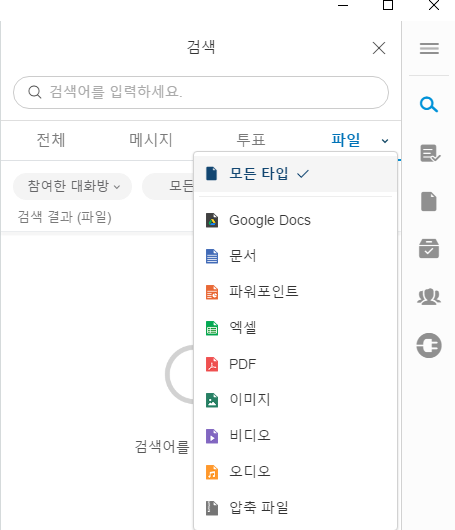The height and width of the screenshot is (530, 455).
Task: Filter by 엑셀 file type
Action: click(295, 328)
